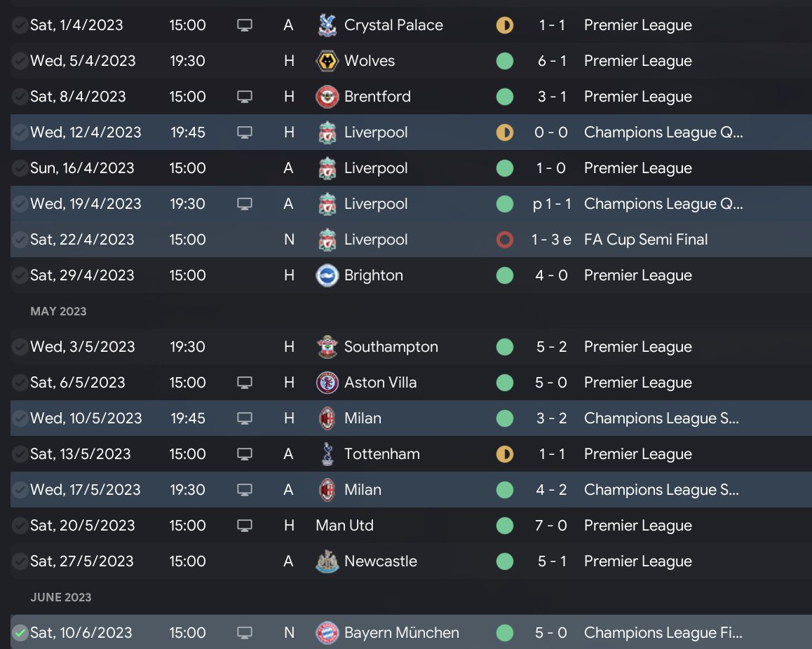Select the Newcastle club badge
The image size is (812, 649).
[327, 561]
